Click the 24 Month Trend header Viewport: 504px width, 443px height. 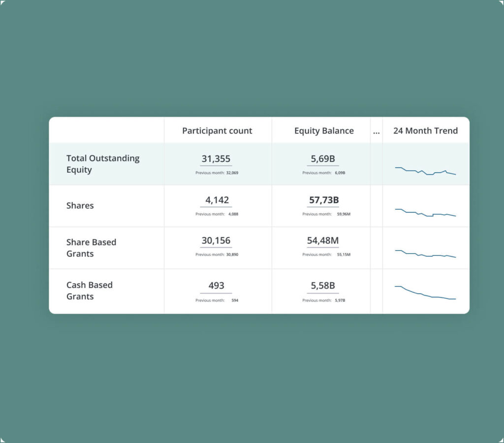[x=425, y=130]
